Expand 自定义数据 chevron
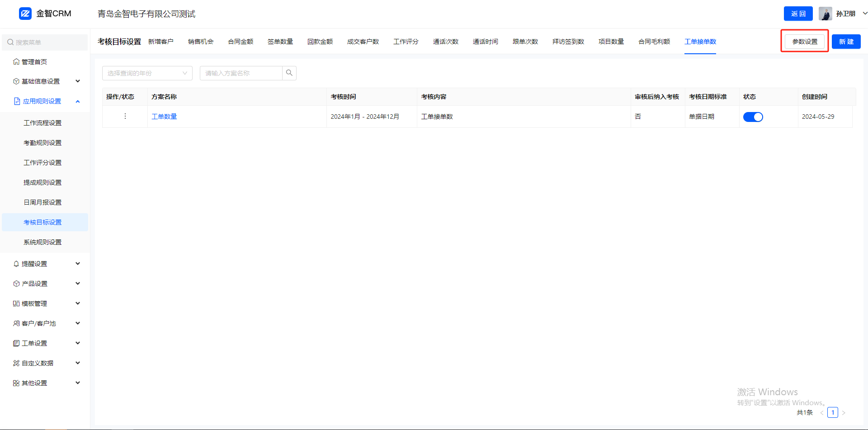 click(78, 363)
